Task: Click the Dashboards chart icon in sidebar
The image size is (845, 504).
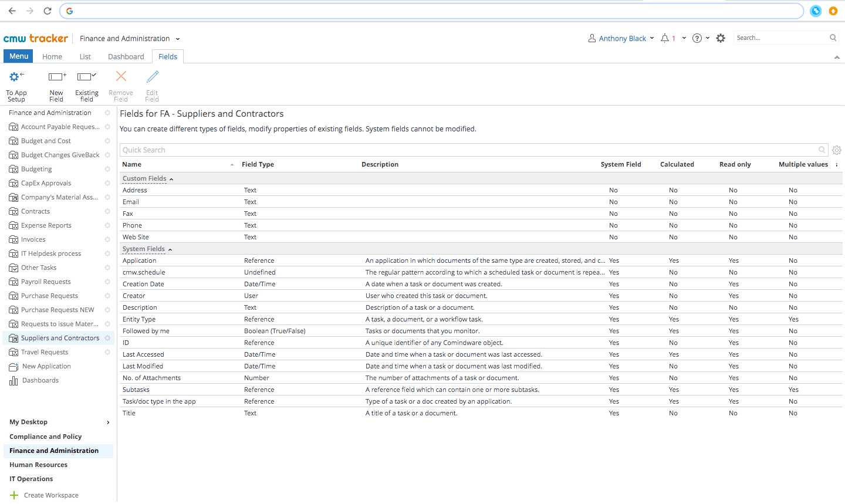Action: 13,381
